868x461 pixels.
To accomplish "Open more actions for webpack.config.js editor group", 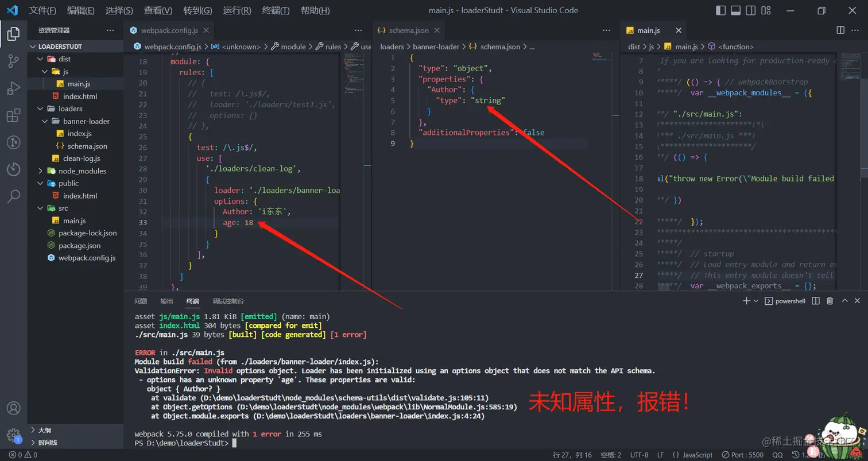I will 358,30.
